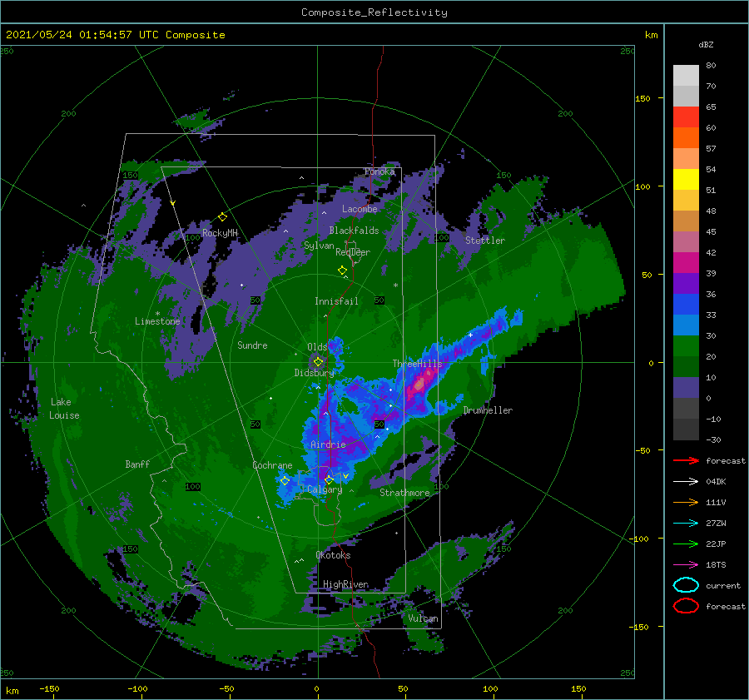This screenshot has height=700, width=749.
Task: Click the Cochrane city label
Action: click(x=272, y=465)
